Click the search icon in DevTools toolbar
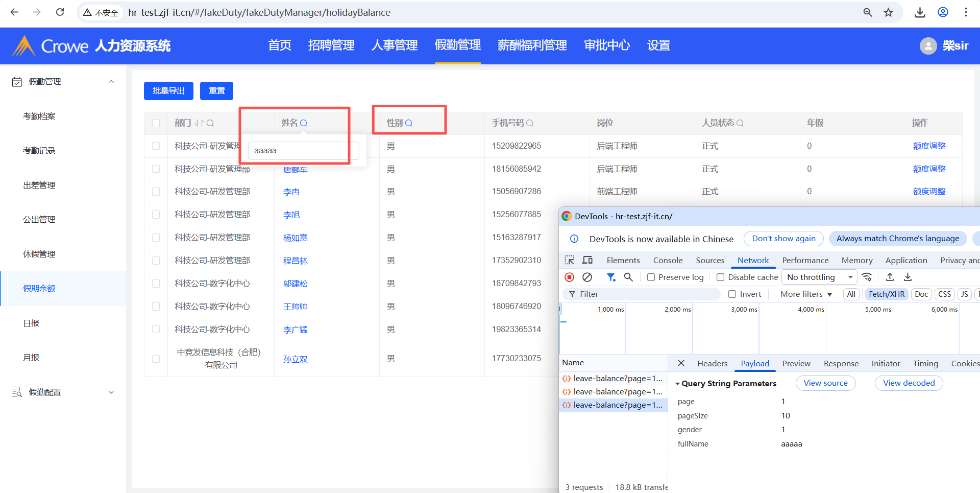 [628, 277]
